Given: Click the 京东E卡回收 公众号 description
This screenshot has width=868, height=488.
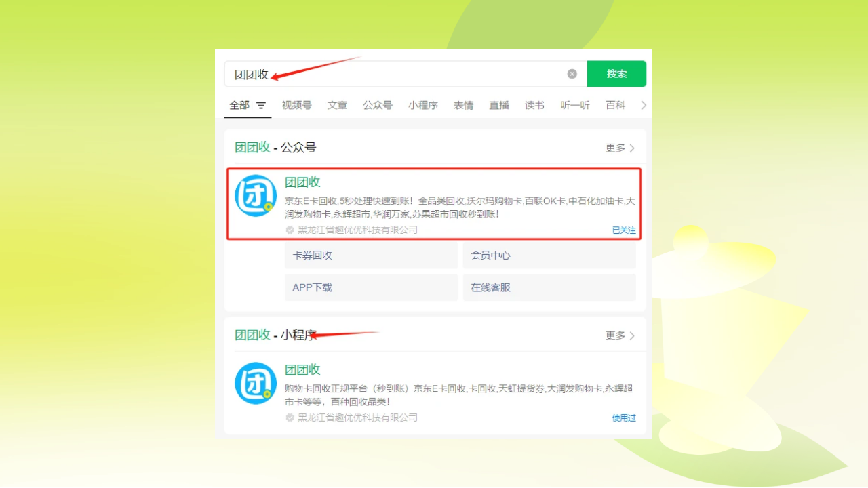Looking at the screenshot, I should click(460, 207).
